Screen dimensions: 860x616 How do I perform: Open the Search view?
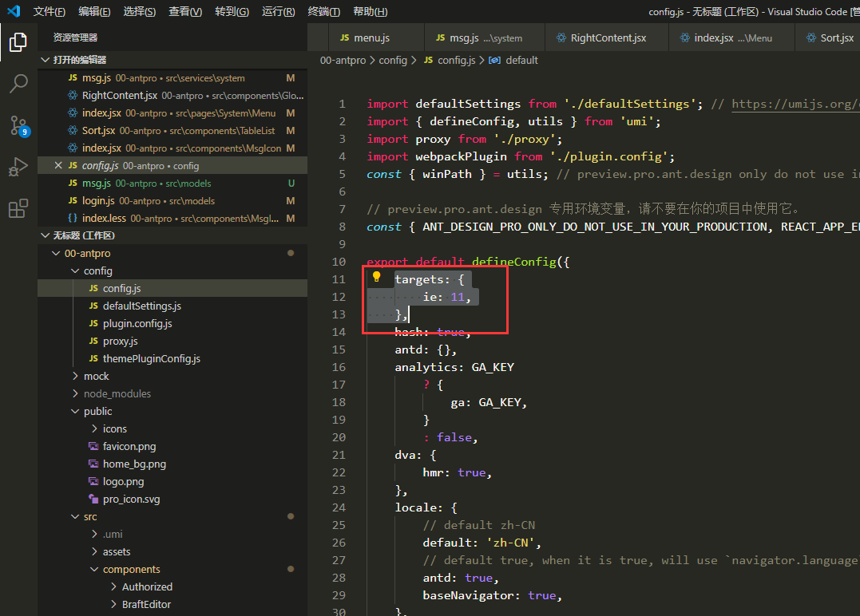click(x=18, y=83)
